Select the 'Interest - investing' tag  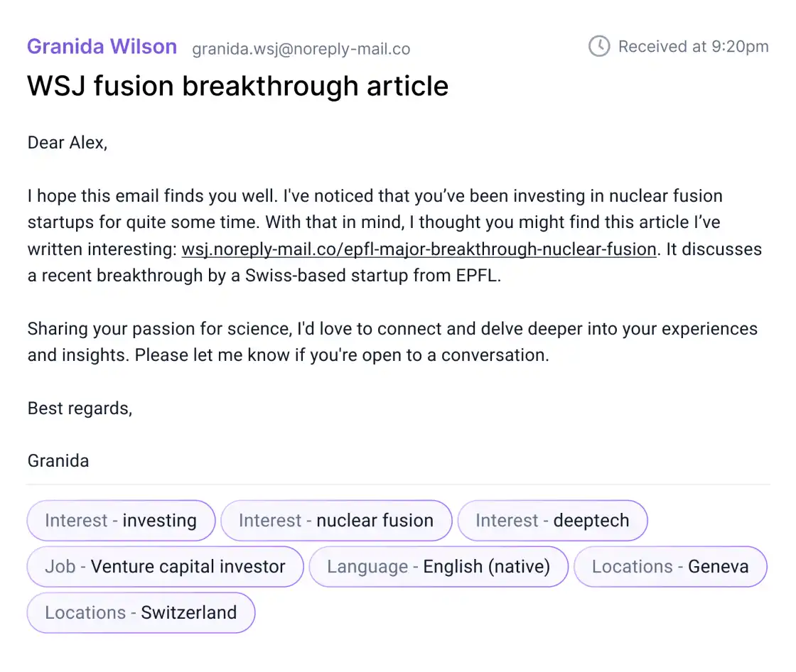pos(121,521)
